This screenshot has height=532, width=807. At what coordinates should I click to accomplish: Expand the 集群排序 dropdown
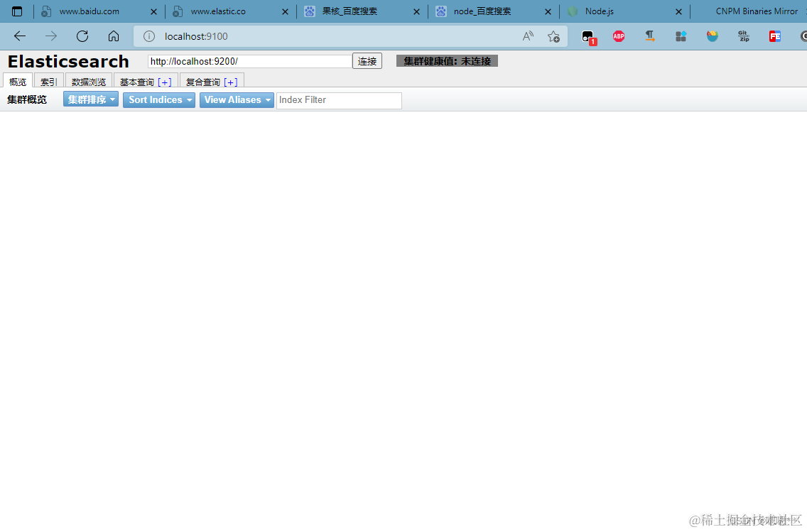pyautogui.click(x=91, y=99)
